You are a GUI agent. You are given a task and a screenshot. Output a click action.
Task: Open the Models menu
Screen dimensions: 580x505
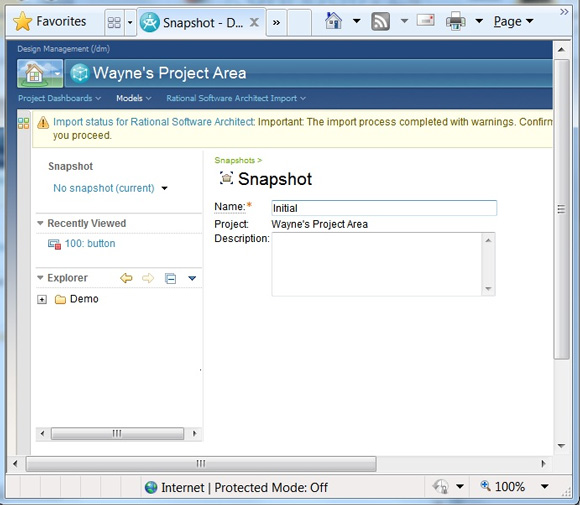coord(134,98)
